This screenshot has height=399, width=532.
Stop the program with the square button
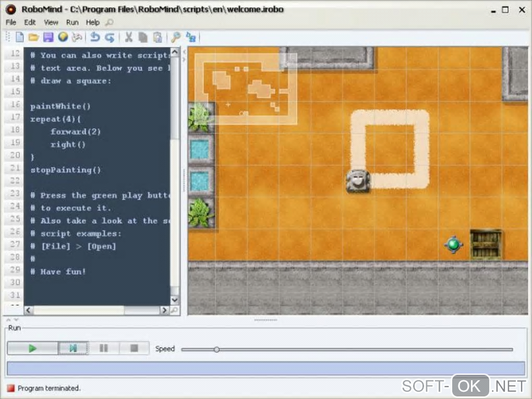pyautogui.click(x=135, y=348)
